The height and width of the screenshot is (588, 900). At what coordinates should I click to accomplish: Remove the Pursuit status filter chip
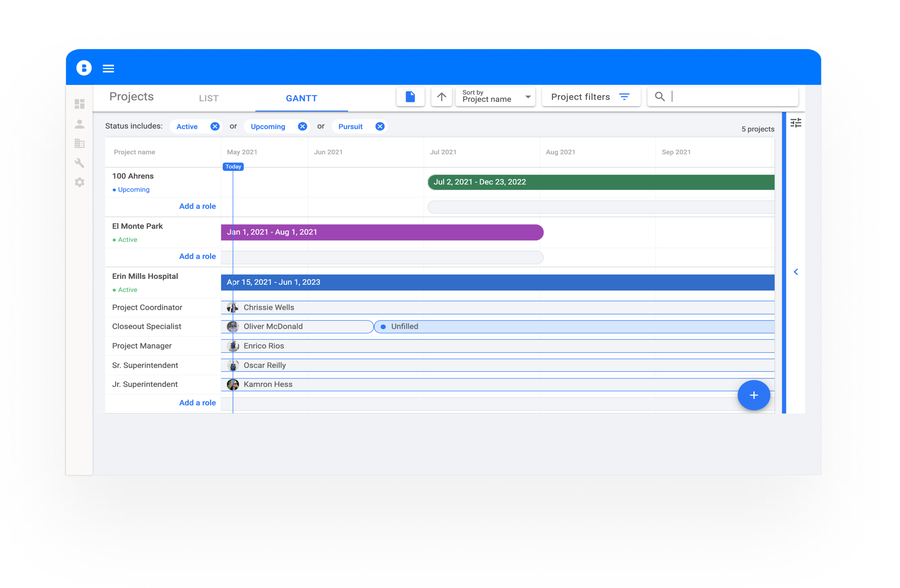pos(380,126)
